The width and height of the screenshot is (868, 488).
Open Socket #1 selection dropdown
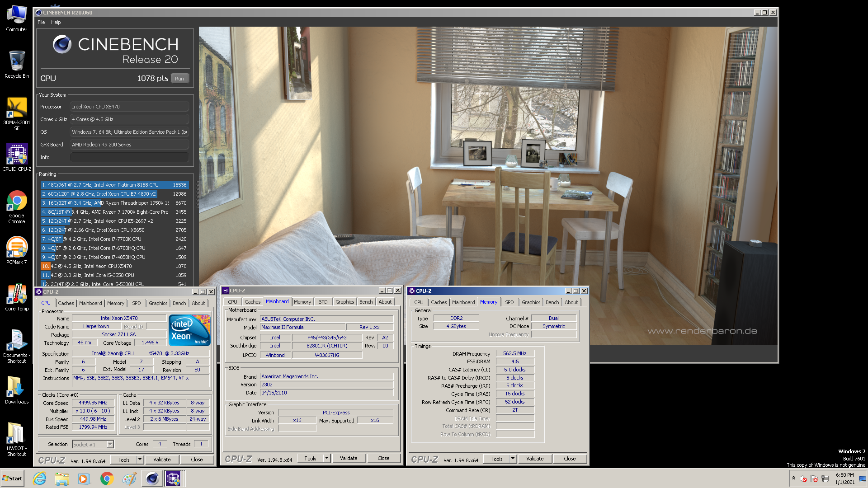[110, 445]
